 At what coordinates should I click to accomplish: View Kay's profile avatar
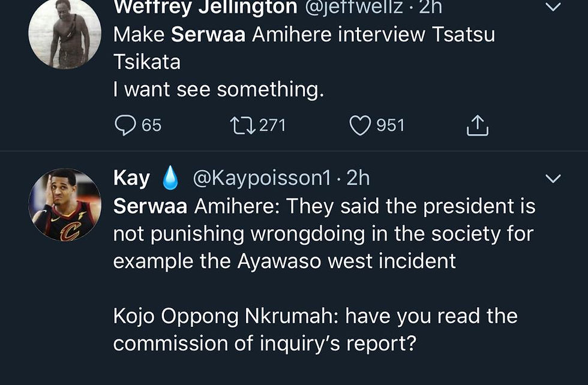click(x=65, y=204)
